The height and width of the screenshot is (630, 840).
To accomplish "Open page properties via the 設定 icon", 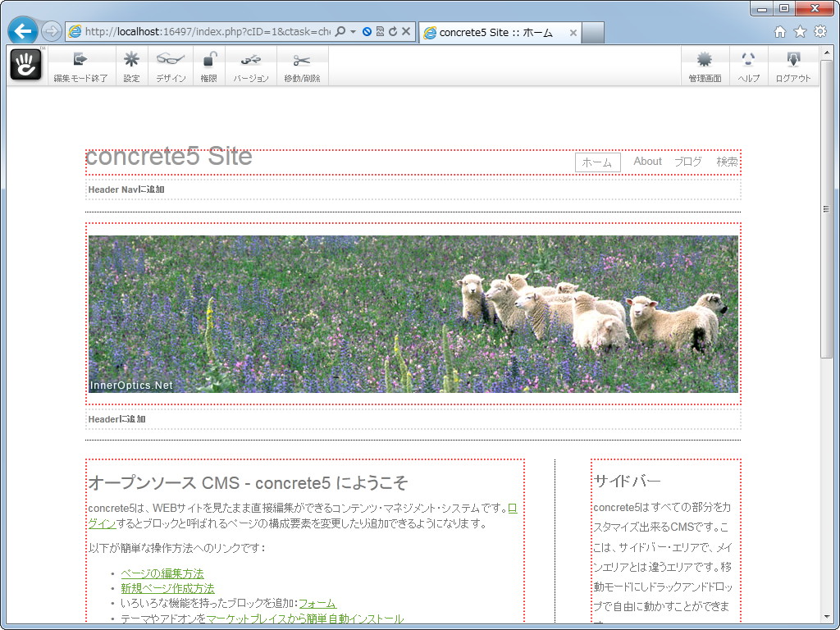I will pos(131,66).
